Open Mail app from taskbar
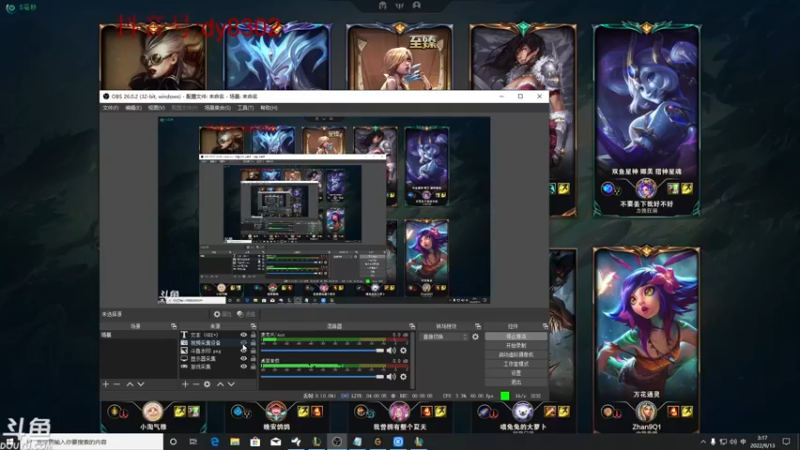Image resolution: width=800 pixels, height=450 pixels. click(x=276, y=442)
